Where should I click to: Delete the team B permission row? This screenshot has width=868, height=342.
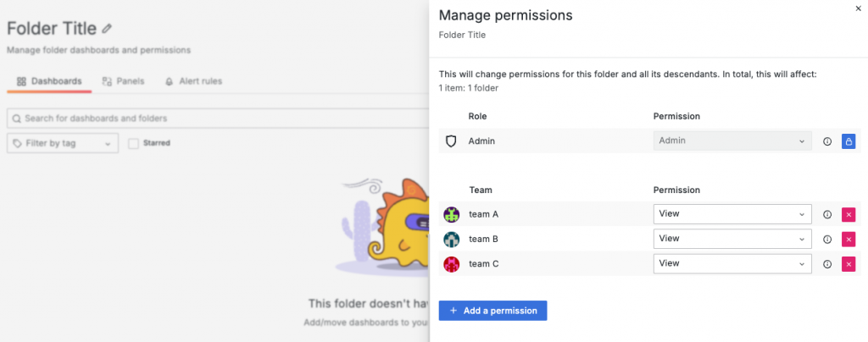(849, 240)
